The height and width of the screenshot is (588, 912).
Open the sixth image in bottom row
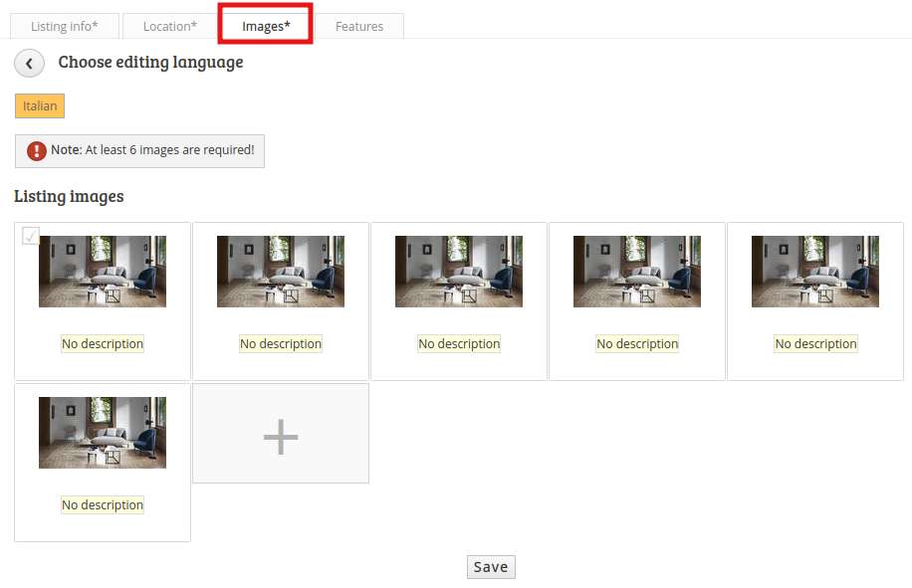pyautogui.click(x=103, y=433)
